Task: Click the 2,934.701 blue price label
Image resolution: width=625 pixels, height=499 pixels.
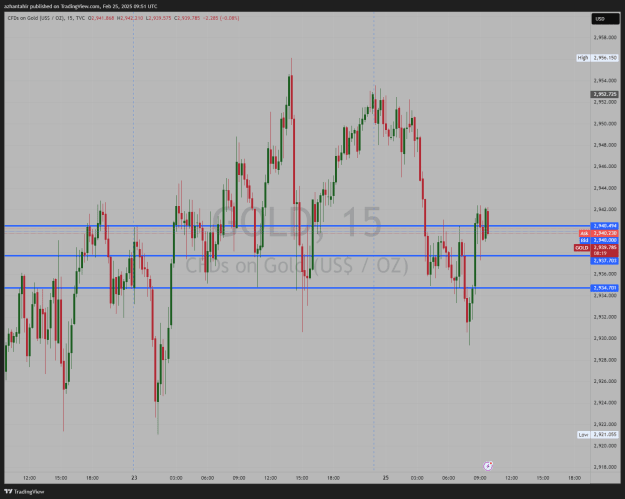Action: (604, 288)
